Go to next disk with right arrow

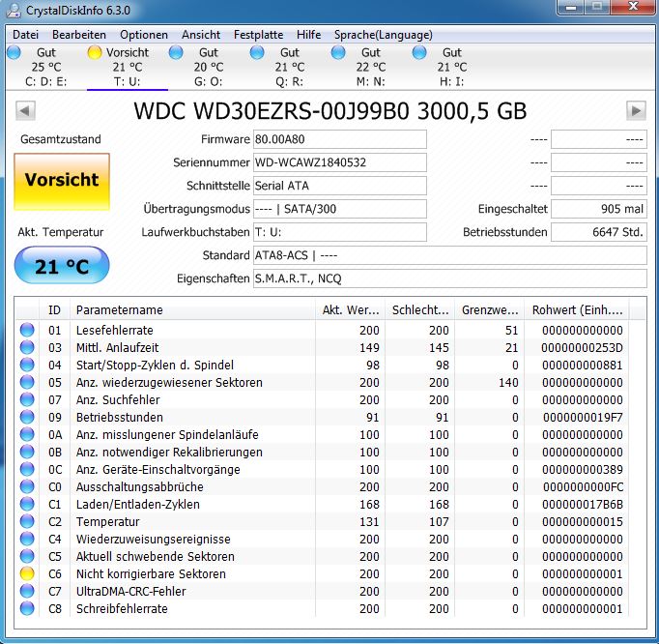(x=636, y=111)
